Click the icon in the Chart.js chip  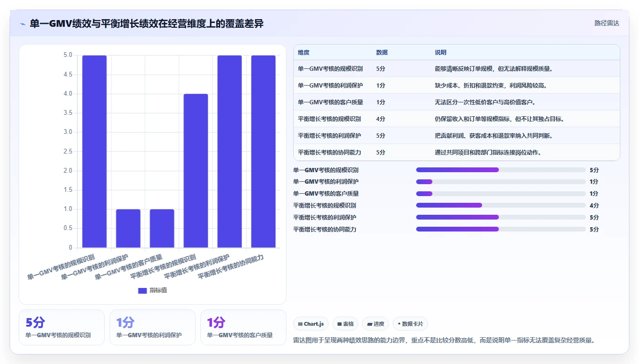pyautogui.click(x=300, y=324)
